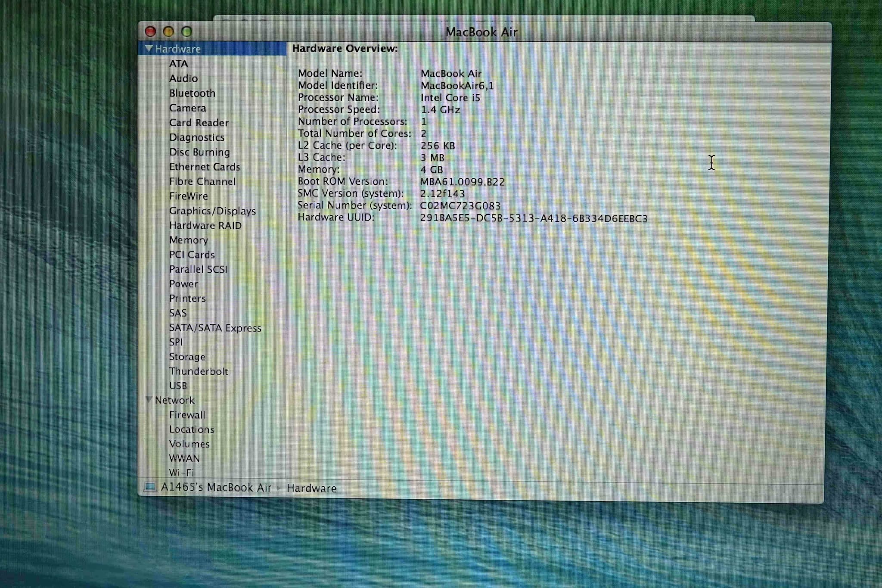Select the Network category label
Image resolution: width=882 pixels, height=588 pixels.
click(x=174, y=400)
